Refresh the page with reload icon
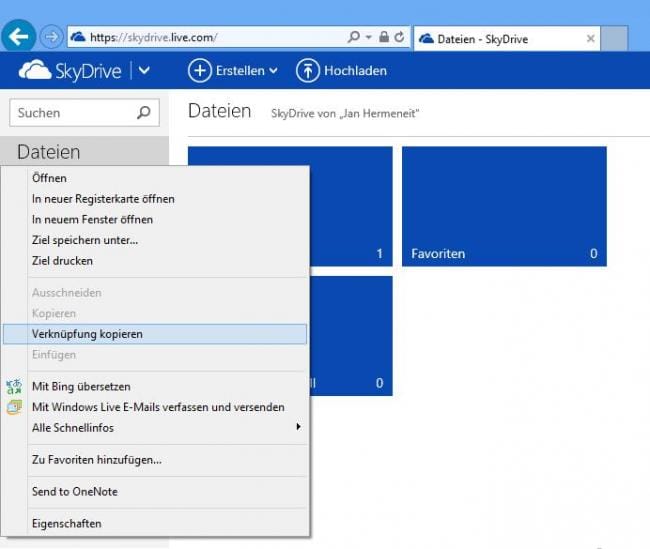The height and width of the screenshot is (549, 650). (399, 37)
